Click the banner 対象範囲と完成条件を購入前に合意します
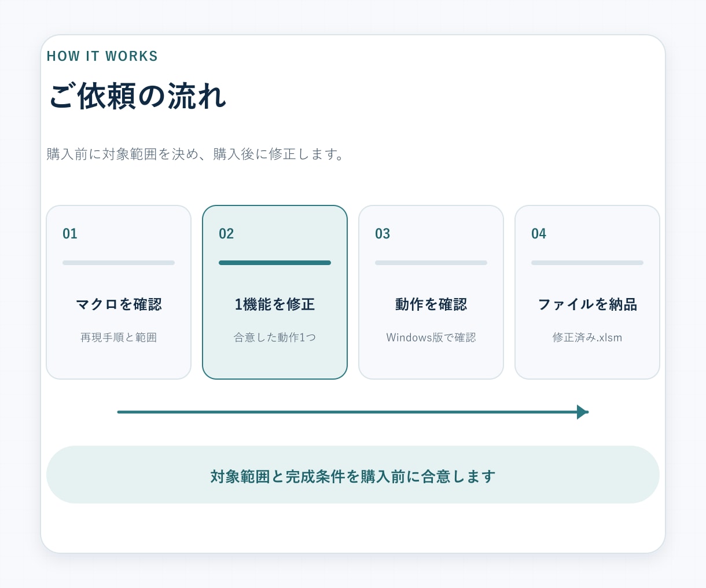Viewport: 706px width, 588px height. [x=353, y=475]
